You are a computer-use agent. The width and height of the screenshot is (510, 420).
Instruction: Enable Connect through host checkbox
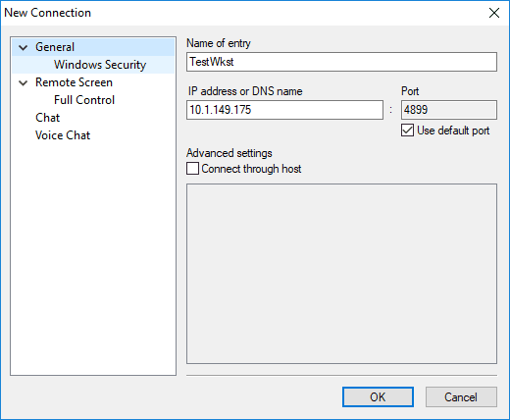[192, 169]
